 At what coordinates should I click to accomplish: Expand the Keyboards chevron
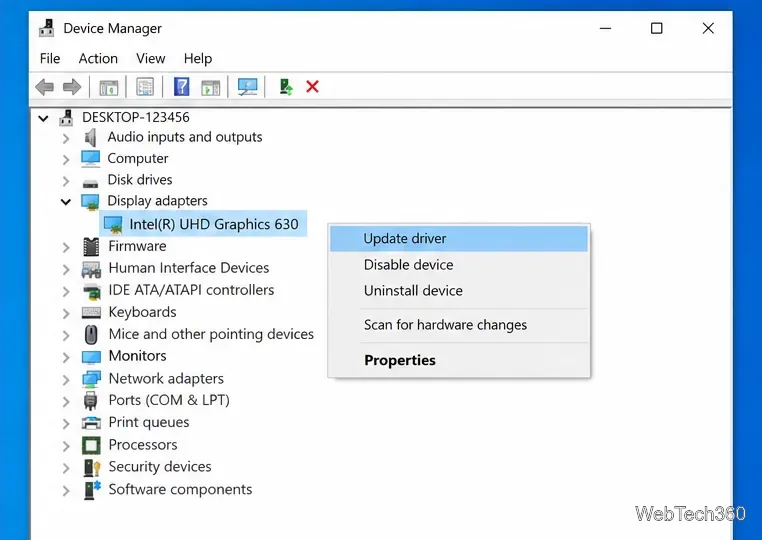[66, 314]
